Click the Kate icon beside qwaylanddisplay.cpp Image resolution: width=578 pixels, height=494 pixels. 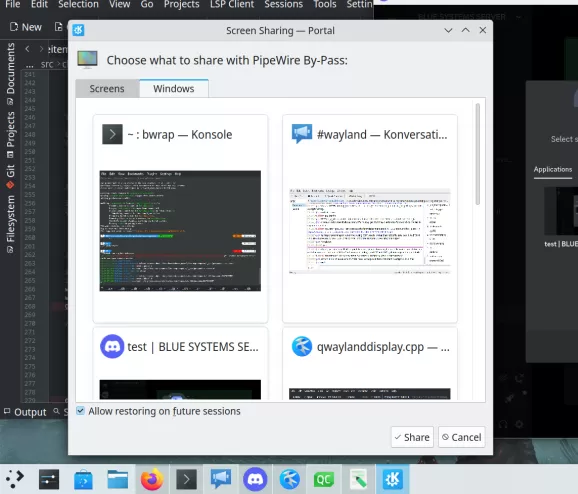[x=302, y=347]
